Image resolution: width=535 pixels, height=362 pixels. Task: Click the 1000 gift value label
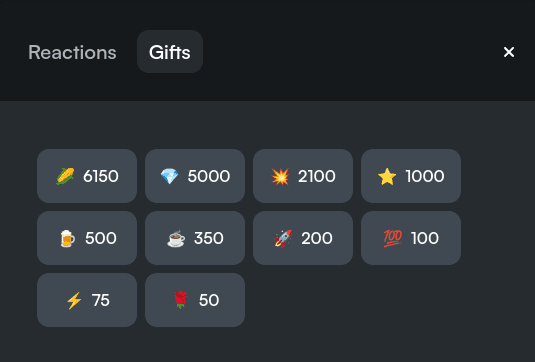point(425,176)
